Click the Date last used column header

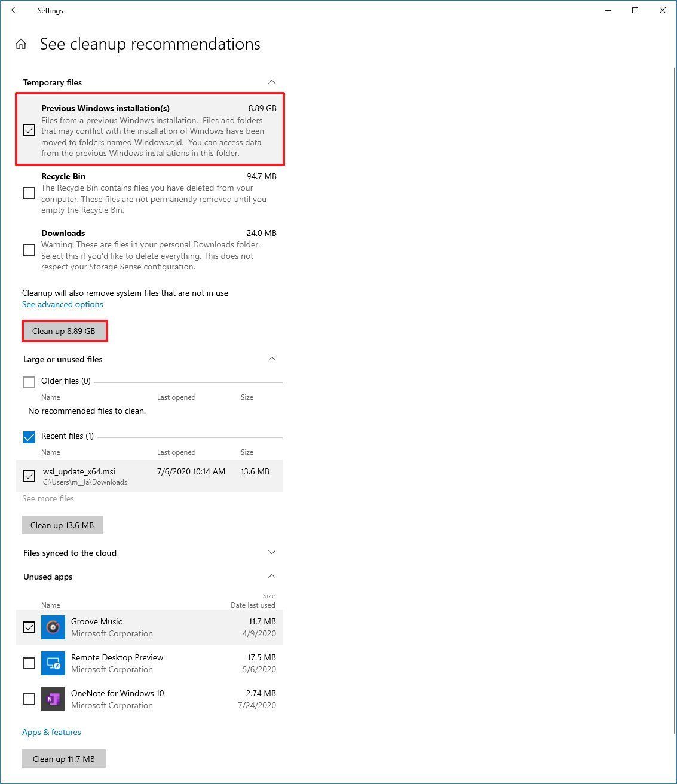tap(253, 605)
